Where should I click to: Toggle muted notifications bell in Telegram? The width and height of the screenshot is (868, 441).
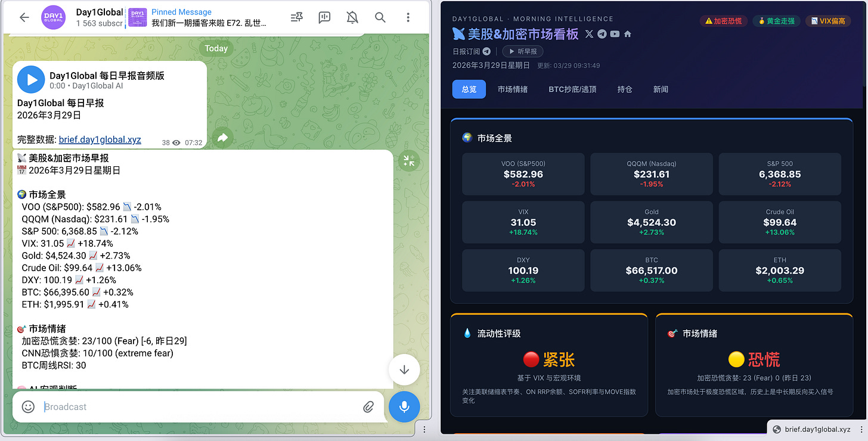352,17
